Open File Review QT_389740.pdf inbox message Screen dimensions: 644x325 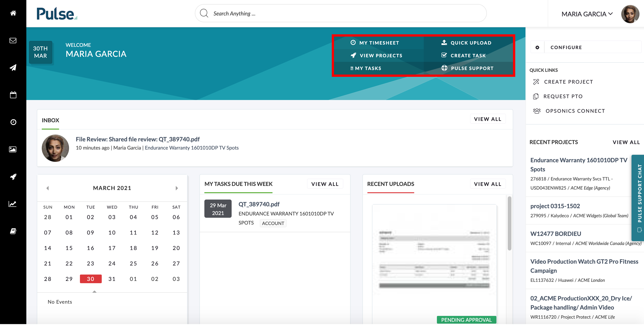pyautogui.click(x=138, y=139)
